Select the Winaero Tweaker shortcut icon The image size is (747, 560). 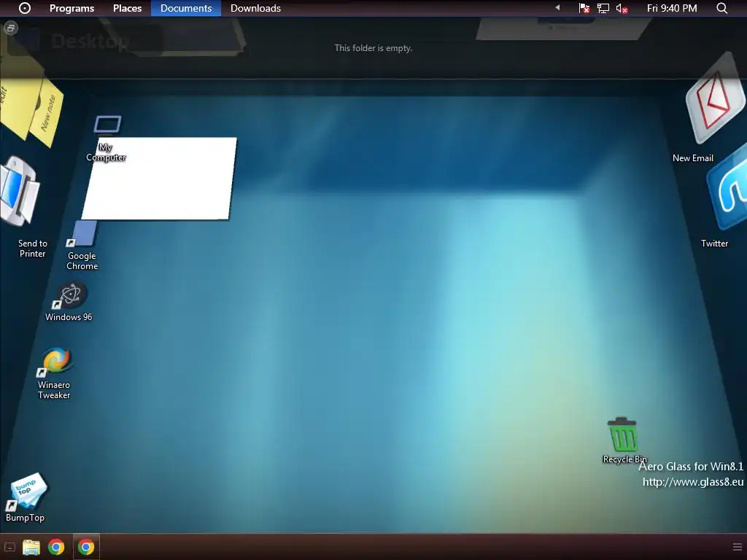(55, 362)
